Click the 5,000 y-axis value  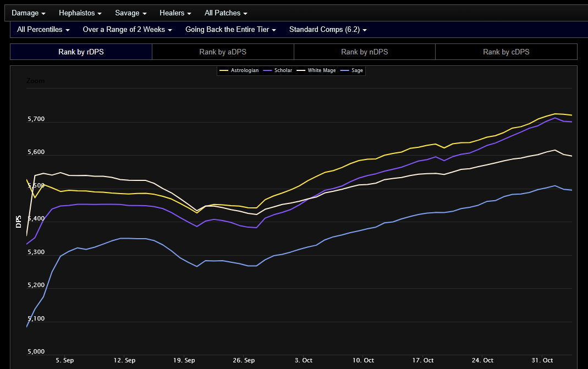point(36,352)
